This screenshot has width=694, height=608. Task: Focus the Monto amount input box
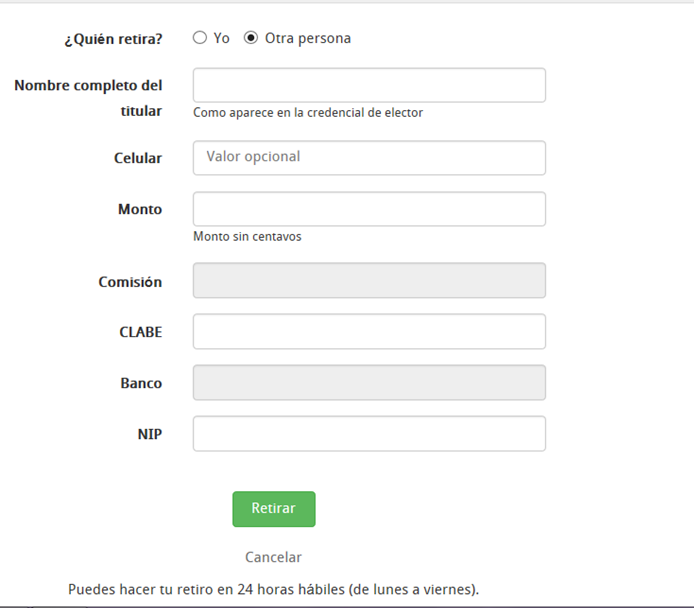tap(369, 209)
